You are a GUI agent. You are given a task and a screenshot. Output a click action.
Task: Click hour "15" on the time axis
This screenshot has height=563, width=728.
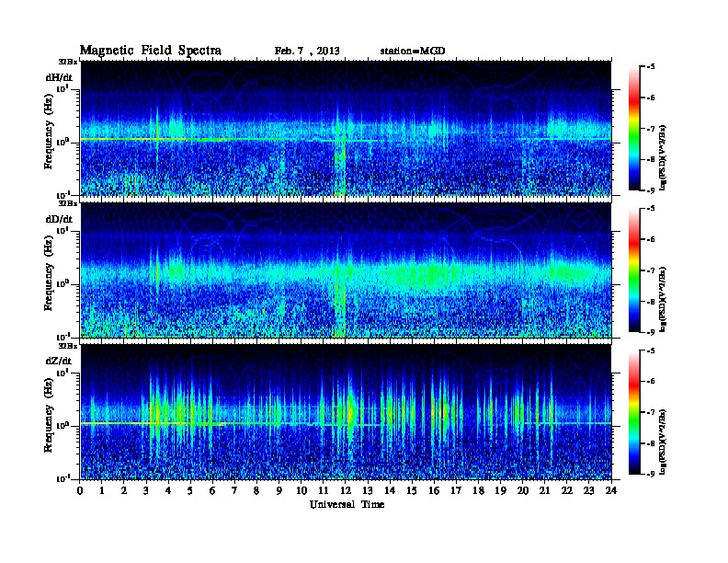(412, 491)
